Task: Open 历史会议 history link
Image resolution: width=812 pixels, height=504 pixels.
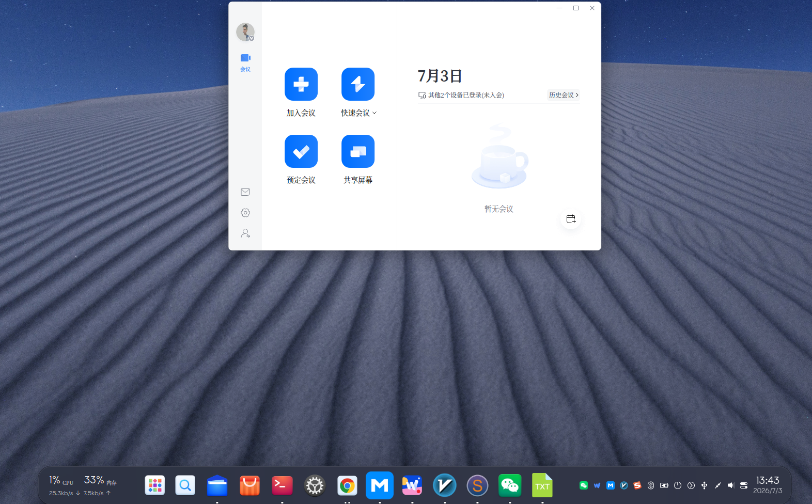Action: [x=564, y=95]
